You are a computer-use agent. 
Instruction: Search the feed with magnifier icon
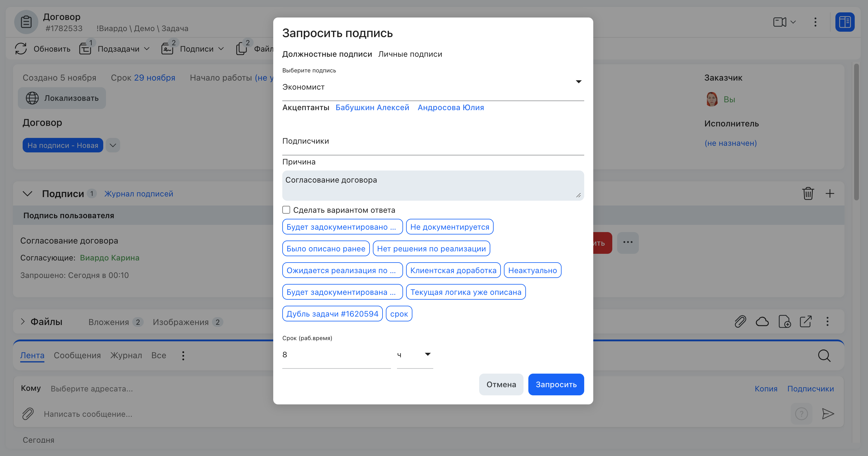[824, 356]
